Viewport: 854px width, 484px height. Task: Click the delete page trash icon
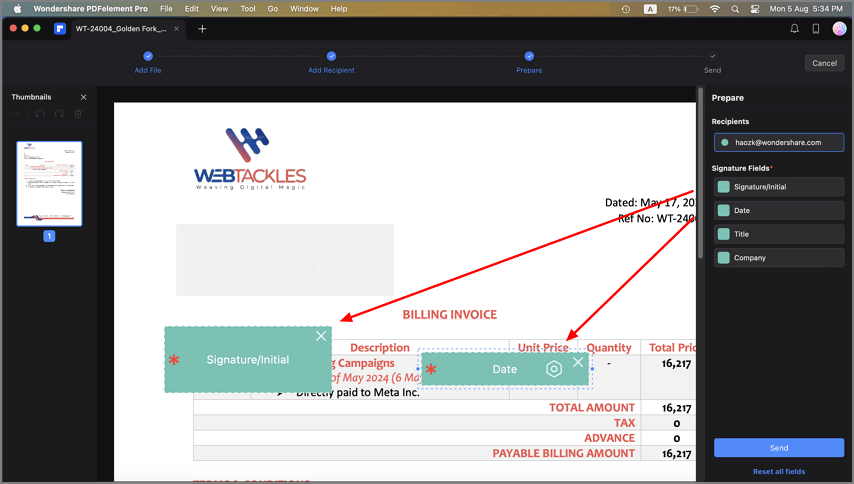tap(78, 114)
